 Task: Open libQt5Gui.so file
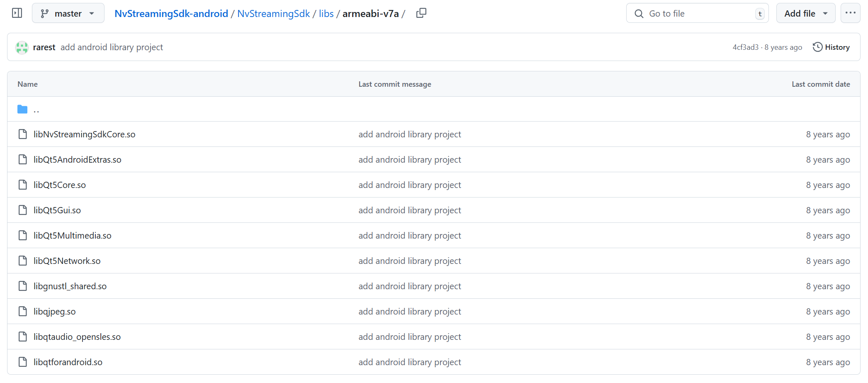point(57,210)
